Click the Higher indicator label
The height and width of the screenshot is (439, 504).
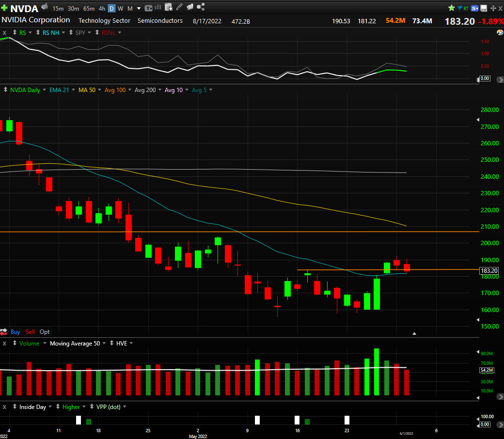(x=71, y=407)
